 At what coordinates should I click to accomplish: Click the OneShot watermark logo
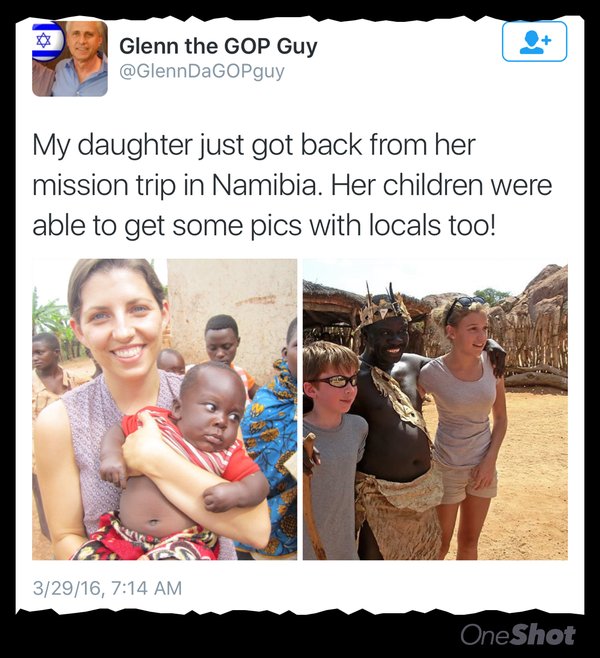tap(518, 635)
